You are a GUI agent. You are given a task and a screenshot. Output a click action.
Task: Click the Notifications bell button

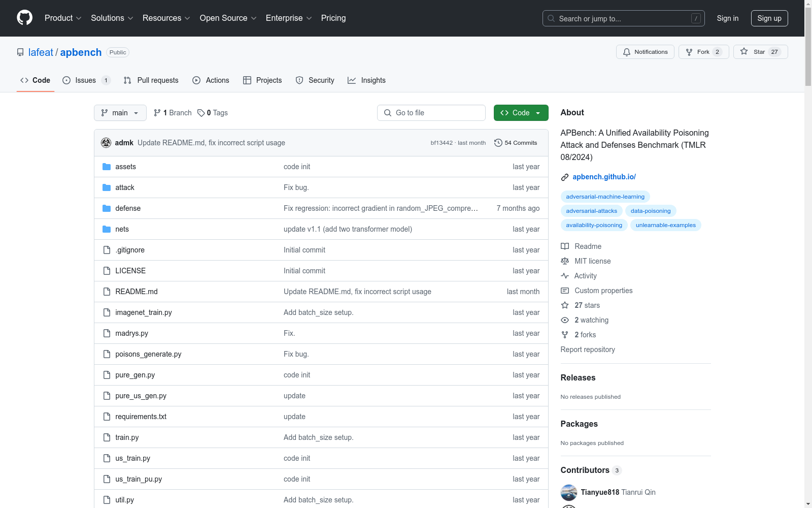click(645, 52)
